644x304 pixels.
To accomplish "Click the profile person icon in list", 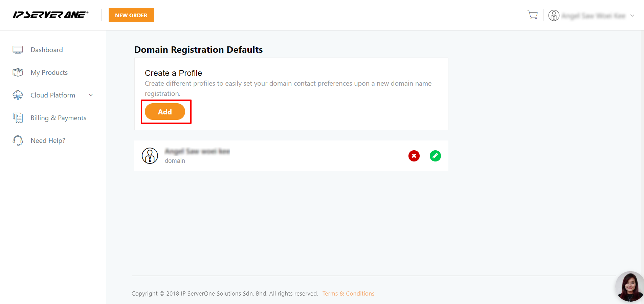I will 150,156.
